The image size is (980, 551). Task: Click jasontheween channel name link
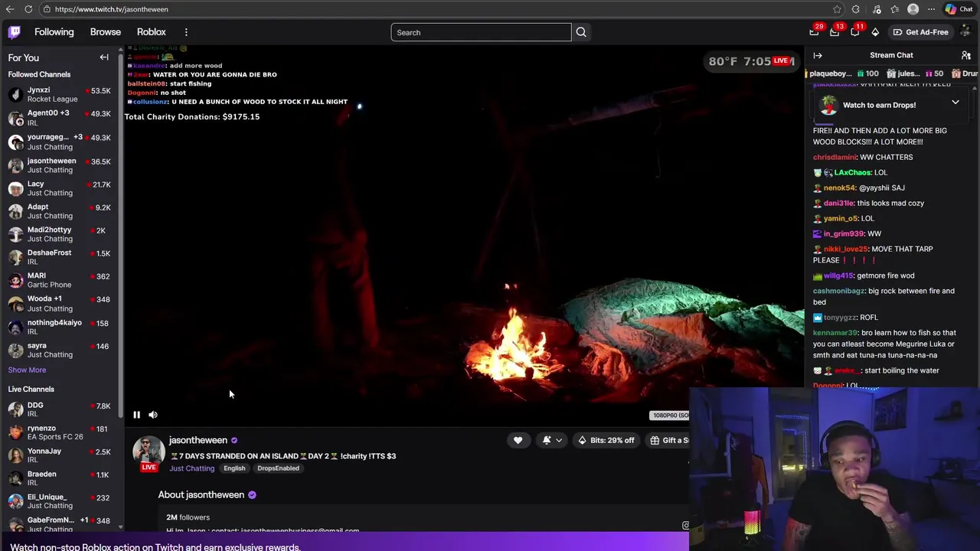pyautogui.click(x=198, y=440)
